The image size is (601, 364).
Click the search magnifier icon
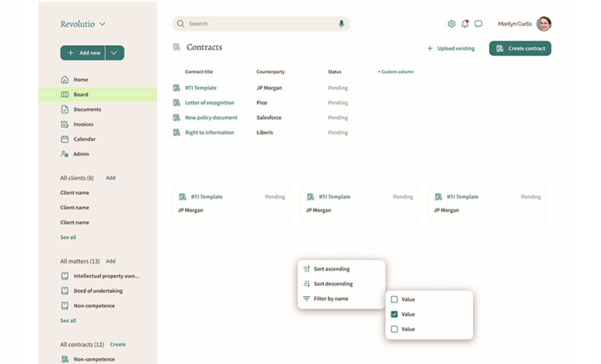point(181,24)
